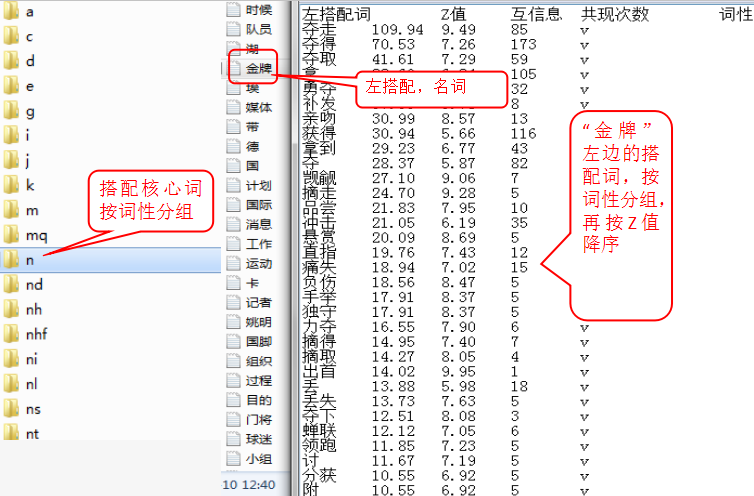Viewport: 754px width, 496px height.
Task: Select the 'c' folder icon
Action: point(11,36)
